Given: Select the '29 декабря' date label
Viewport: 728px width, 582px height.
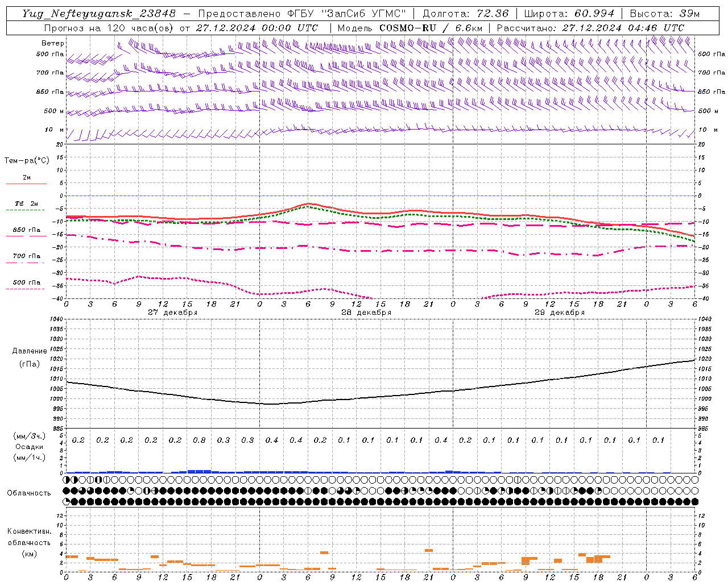Looking at the screenshot, I should (x=560, y=313).
